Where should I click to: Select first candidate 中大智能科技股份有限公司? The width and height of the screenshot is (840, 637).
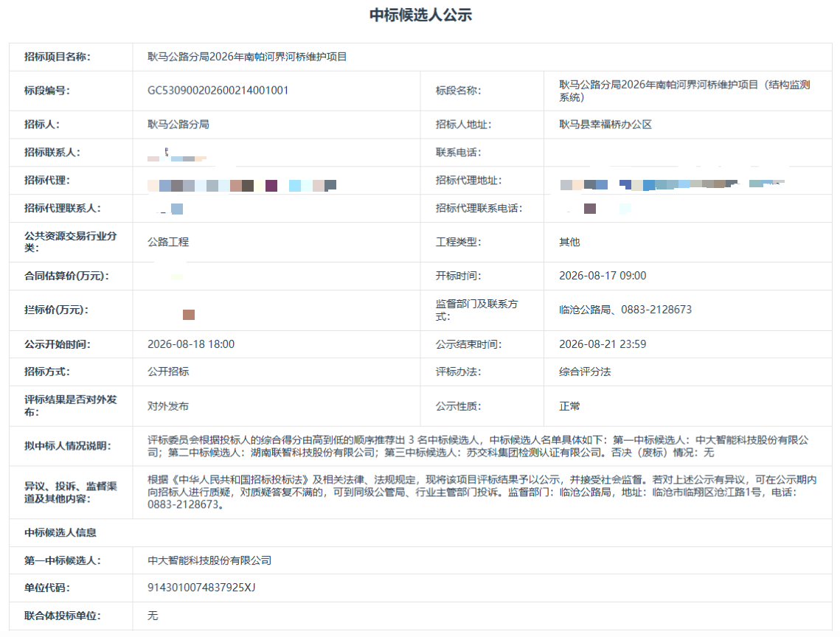[x=209, y=560]
